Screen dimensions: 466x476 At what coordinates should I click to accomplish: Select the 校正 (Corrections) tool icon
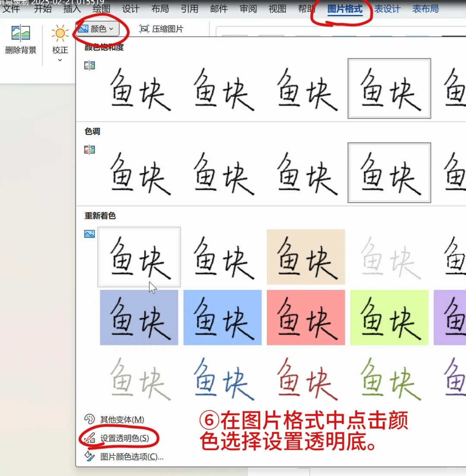coord(60,33)
